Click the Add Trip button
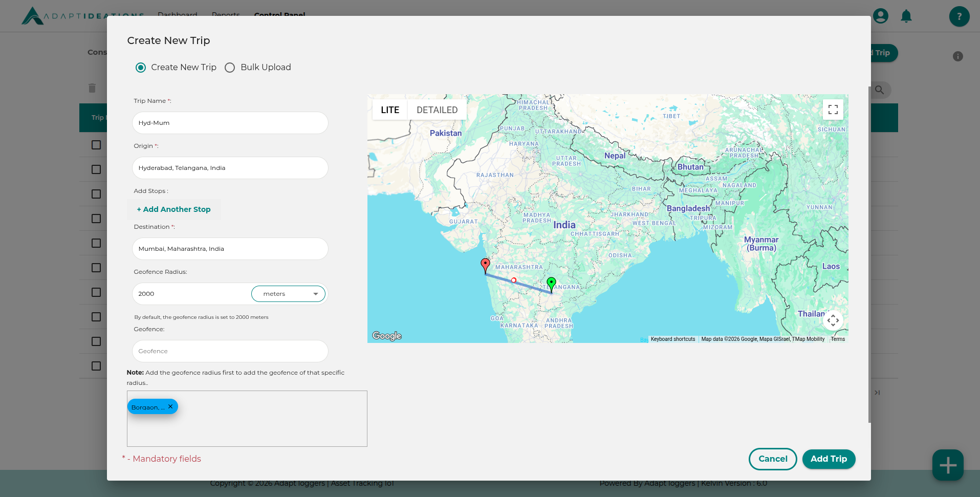Image resolution: width=980 pixels, height=497 pixels. click(x=829, y=459)
